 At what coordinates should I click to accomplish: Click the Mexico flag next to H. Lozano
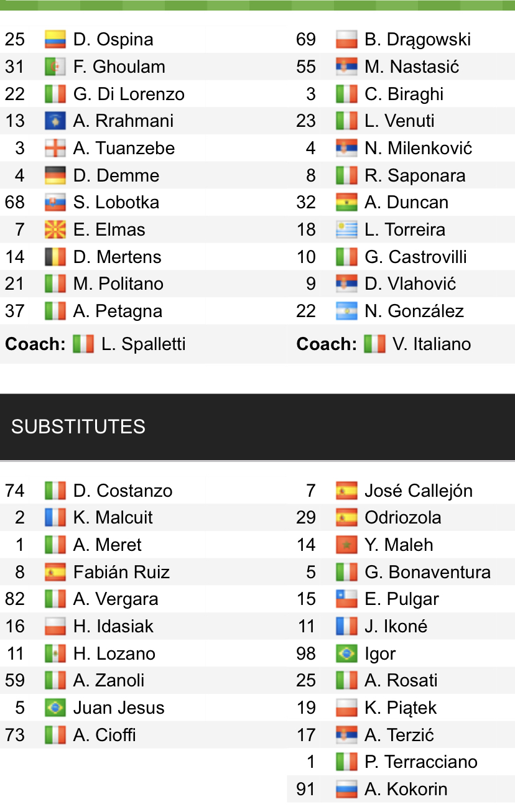[x=55, y=654]
